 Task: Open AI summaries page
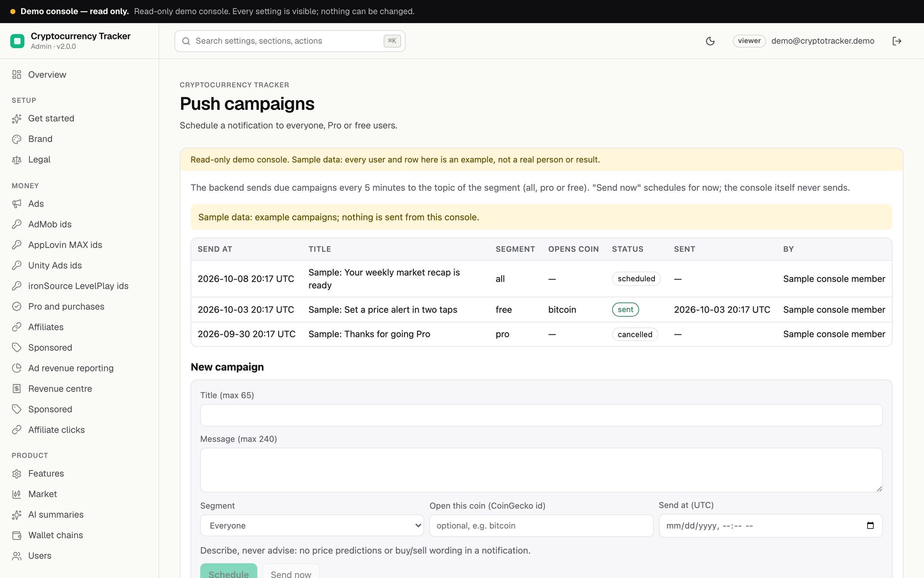(x=56, y=514)
